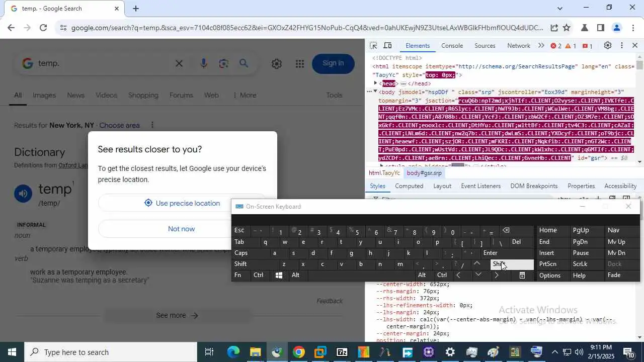Open Windows Start menu

[12, 352]
